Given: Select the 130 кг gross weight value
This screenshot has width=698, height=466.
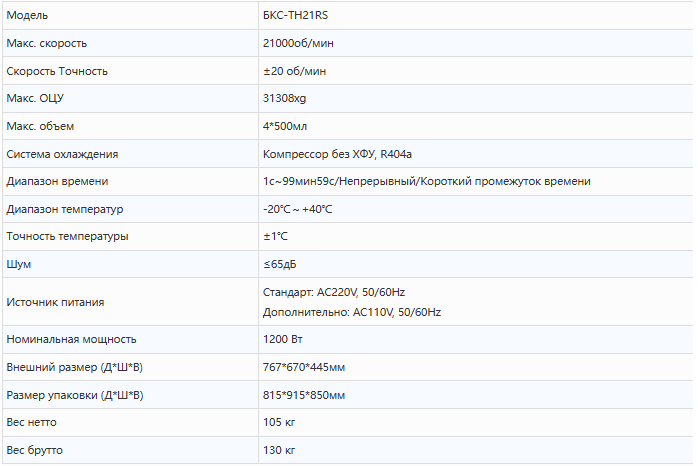Looking at the screenshot, I should [x=279, y=450].
